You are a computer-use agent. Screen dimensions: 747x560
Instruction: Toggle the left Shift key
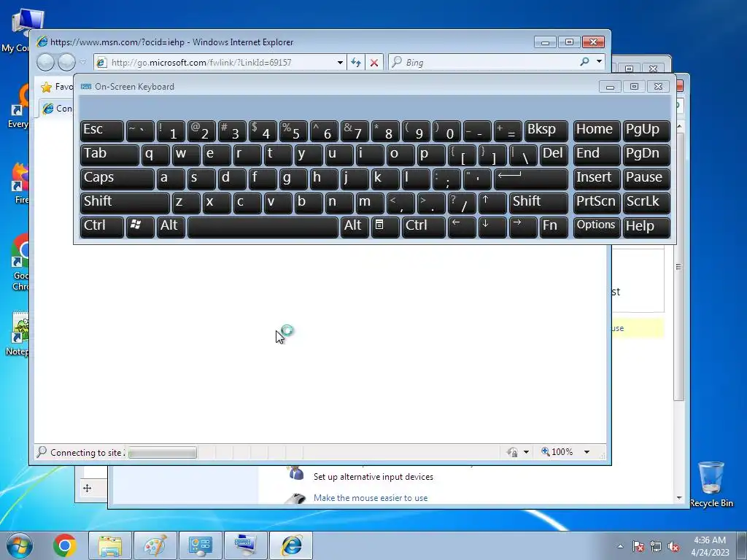[125, 203]
